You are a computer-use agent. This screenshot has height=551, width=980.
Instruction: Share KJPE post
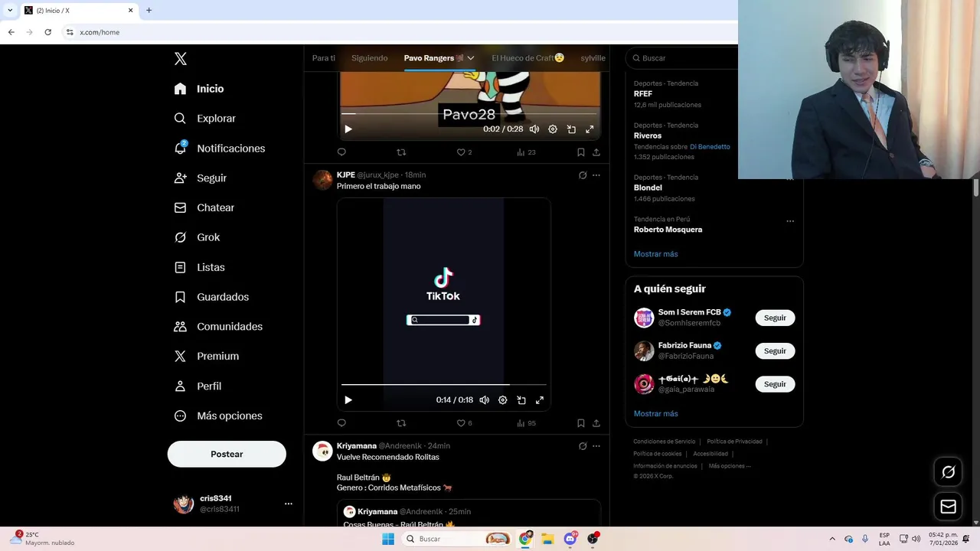click(x=596, y=423)
